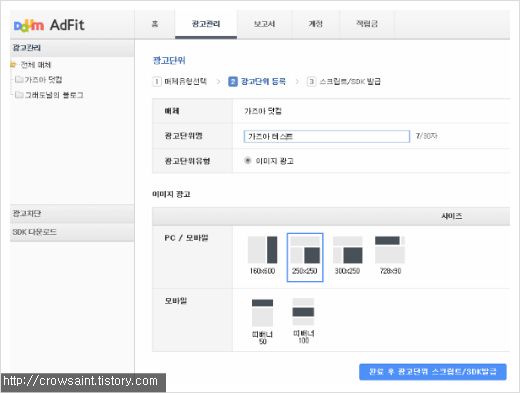Click the Daum AdFit logo

(x=49, y=25)
